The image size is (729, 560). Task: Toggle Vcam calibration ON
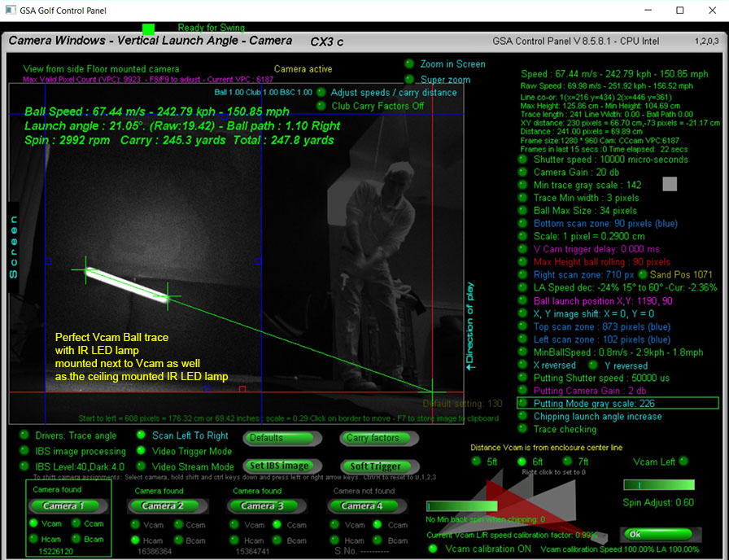(x=434, y=549)
